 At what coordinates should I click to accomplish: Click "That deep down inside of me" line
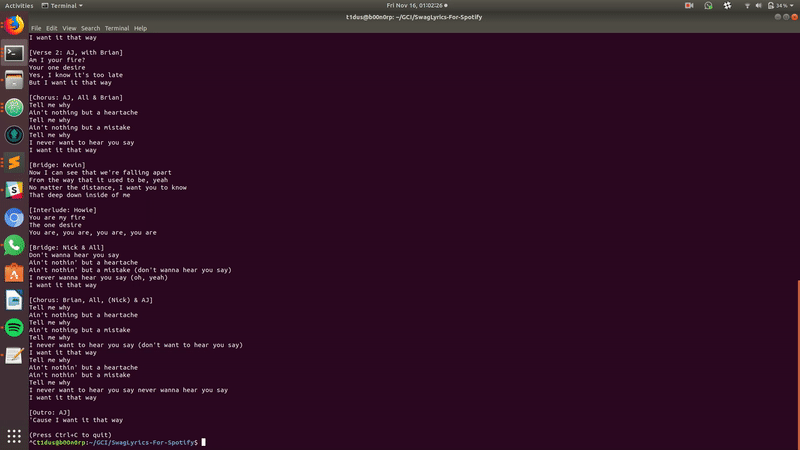[80, 195]
